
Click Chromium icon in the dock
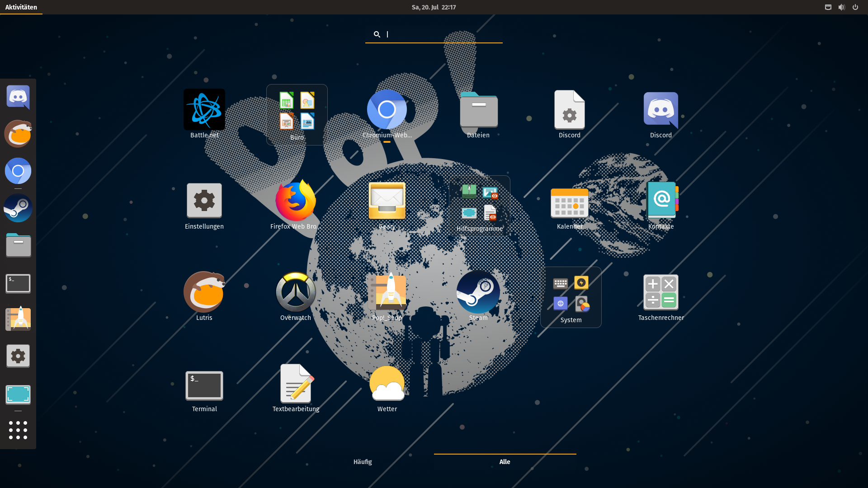pos(18,171)
